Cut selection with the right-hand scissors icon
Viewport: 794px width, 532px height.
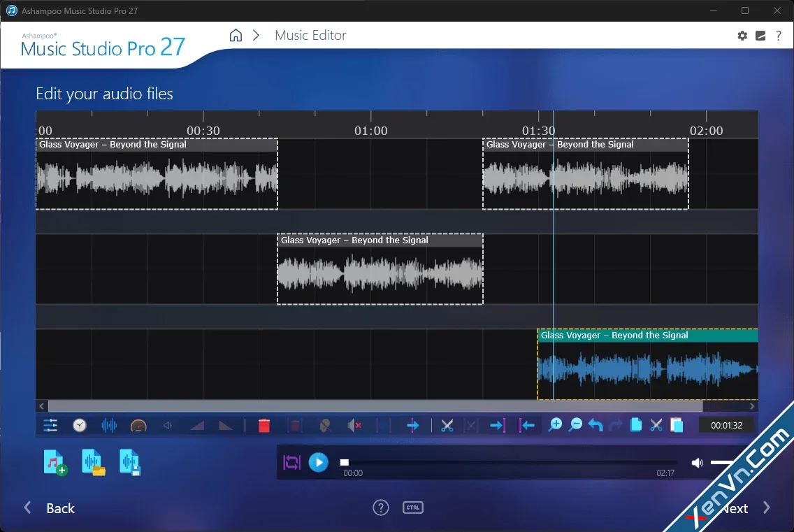point(656,425)
